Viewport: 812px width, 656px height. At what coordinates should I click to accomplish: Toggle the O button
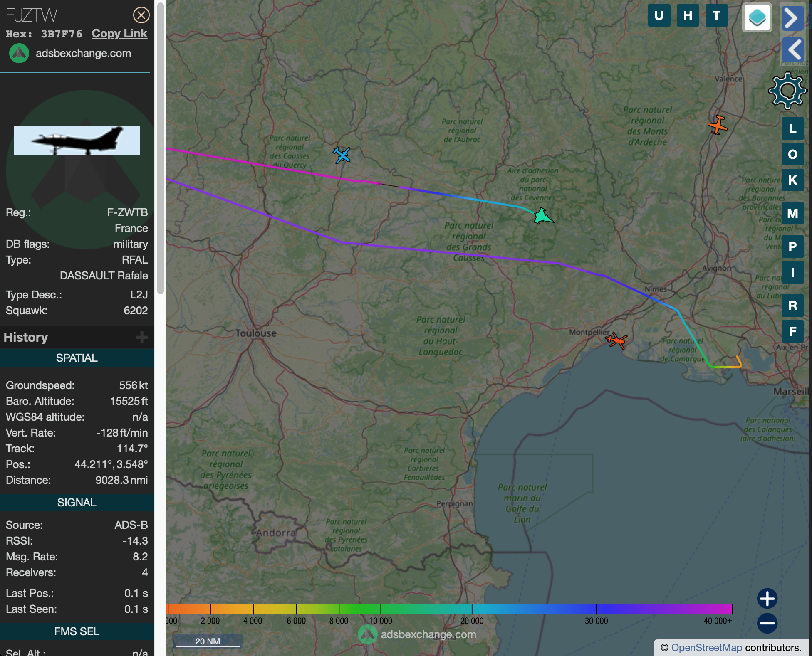(x=792, y=154)
